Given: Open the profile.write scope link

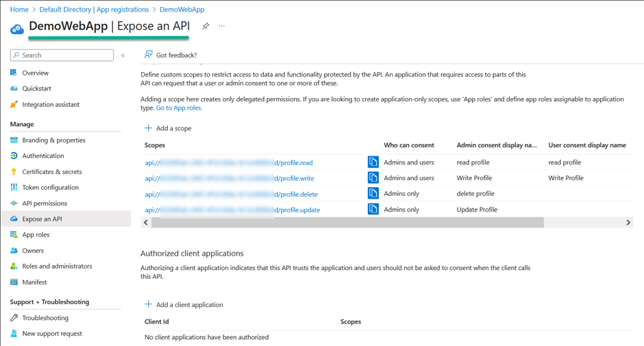Looking at the screenshot, I should click(230, 178).
